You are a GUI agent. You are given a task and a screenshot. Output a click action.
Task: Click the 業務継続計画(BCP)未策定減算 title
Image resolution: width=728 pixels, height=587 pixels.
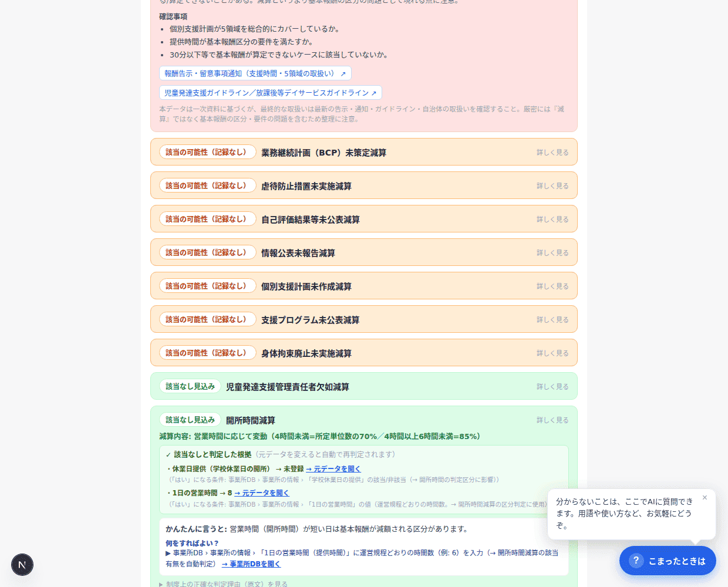pyautogui.click(x=323, y=153)
